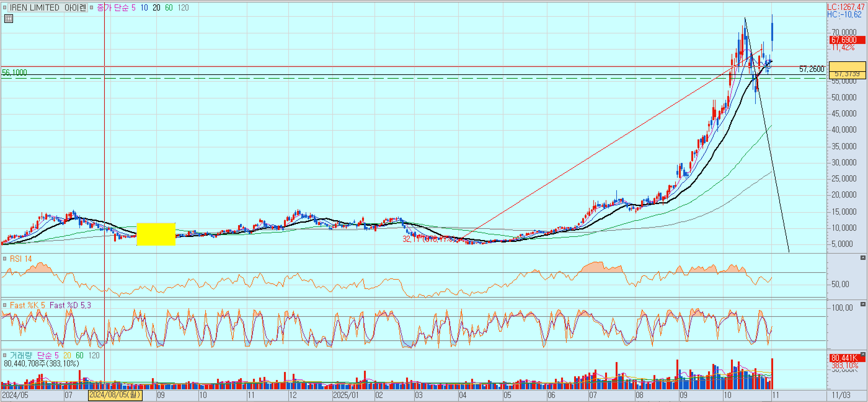Viewport: 868px width, 402px height.
Task: Click the 56.1000 horizontal line label
Action: coord(15,72)
